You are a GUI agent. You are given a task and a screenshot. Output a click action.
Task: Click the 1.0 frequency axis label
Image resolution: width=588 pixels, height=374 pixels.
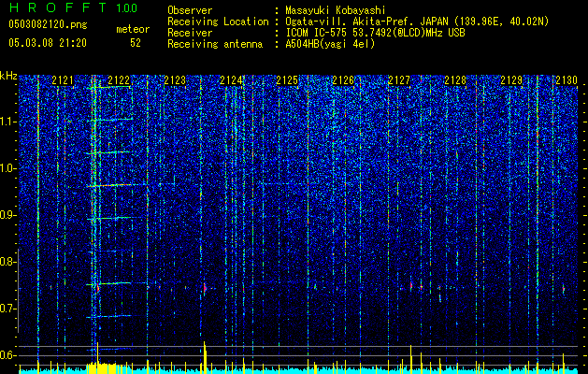pos(8,169)
